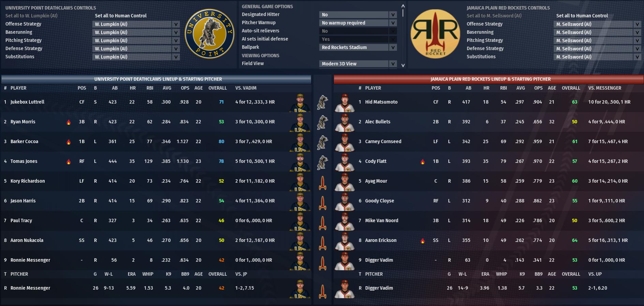
Task: Click the Red Rockets VS. MESSENGER column header
Action: coord(604,88)
